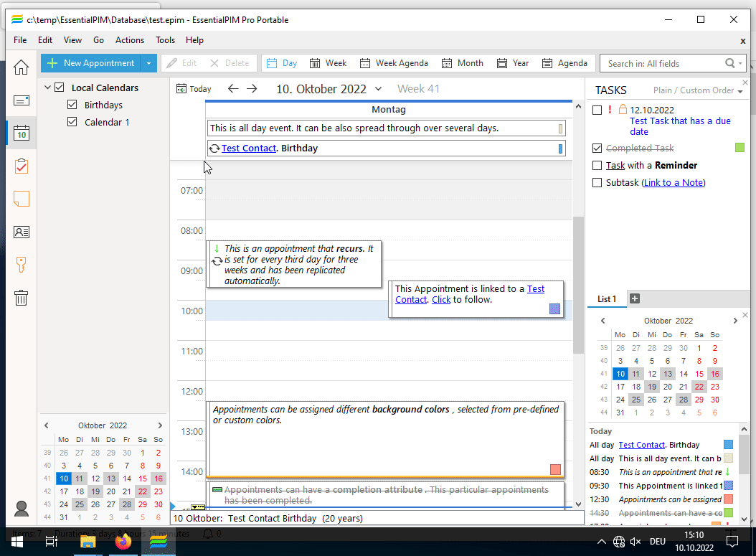Toggle the Local Calendars checkbox
This screenshot has width=756, height=556.
[x=60, y=88]
